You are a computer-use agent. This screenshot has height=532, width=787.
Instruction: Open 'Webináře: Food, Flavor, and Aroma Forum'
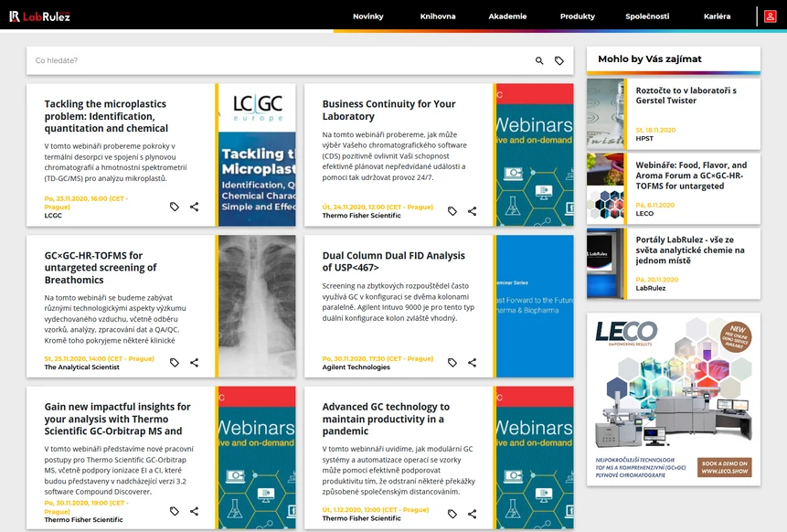(691, 176)
